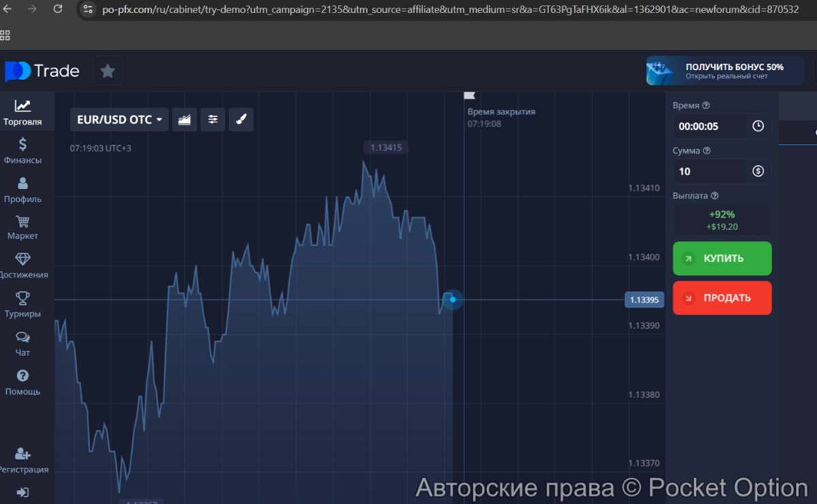The image size is (817, 504).
Task: Click the КУПИТЬ buy button
Action: [722, 258]
